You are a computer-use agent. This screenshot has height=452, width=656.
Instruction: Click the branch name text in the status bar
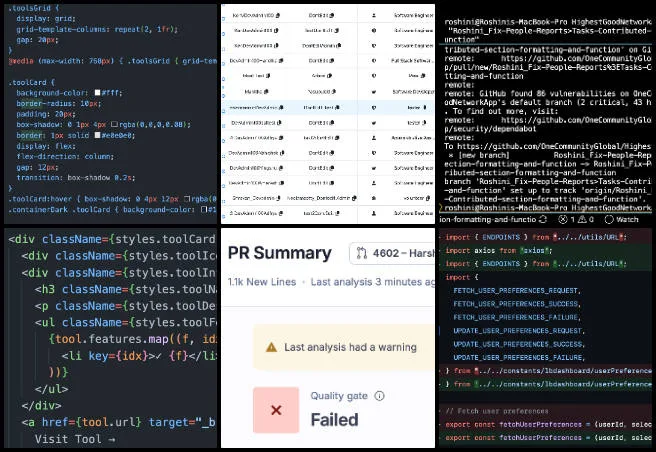pyautogui.click(x=488, y=219)
